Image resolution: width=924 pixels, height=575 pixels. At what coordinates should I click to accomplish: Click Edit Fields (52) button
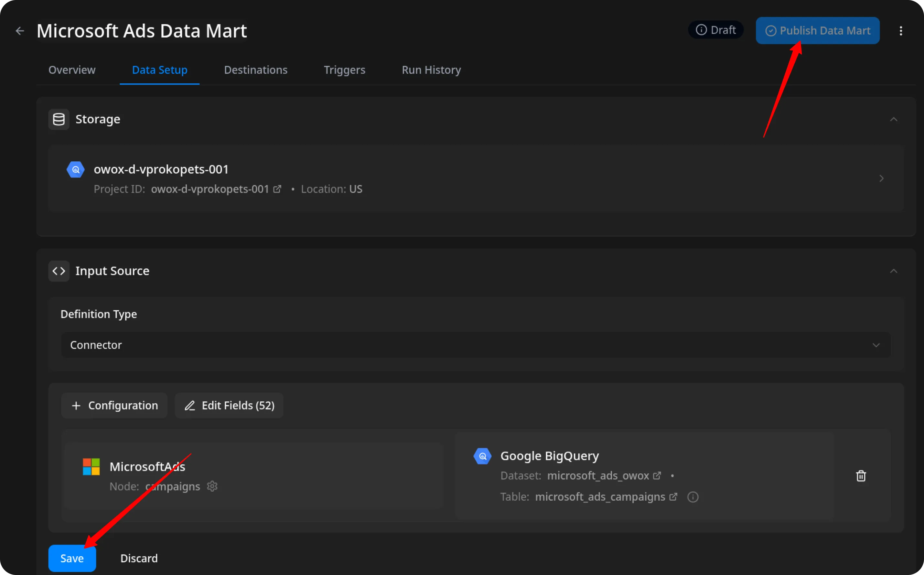coord(229,406)
